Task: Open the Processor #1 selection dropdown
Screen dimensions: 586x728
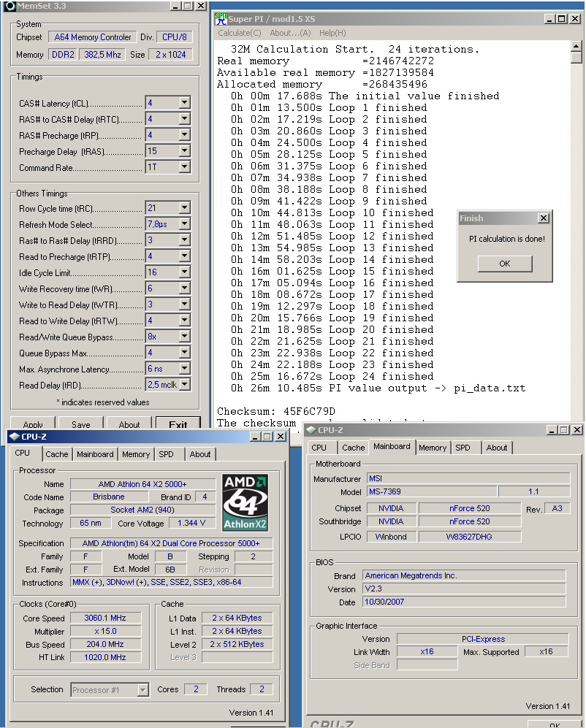Action: tap(143, 690)
